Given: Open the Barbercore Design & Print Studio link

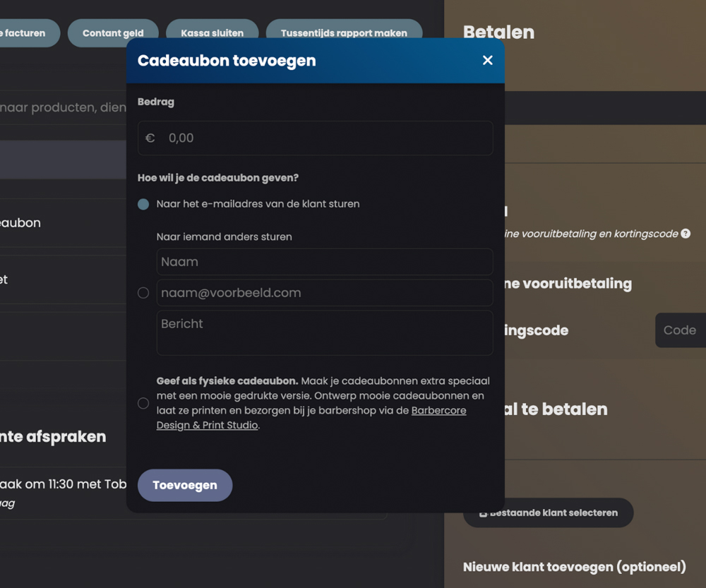Looking at the screenshot, I should [x=438, y=411].
